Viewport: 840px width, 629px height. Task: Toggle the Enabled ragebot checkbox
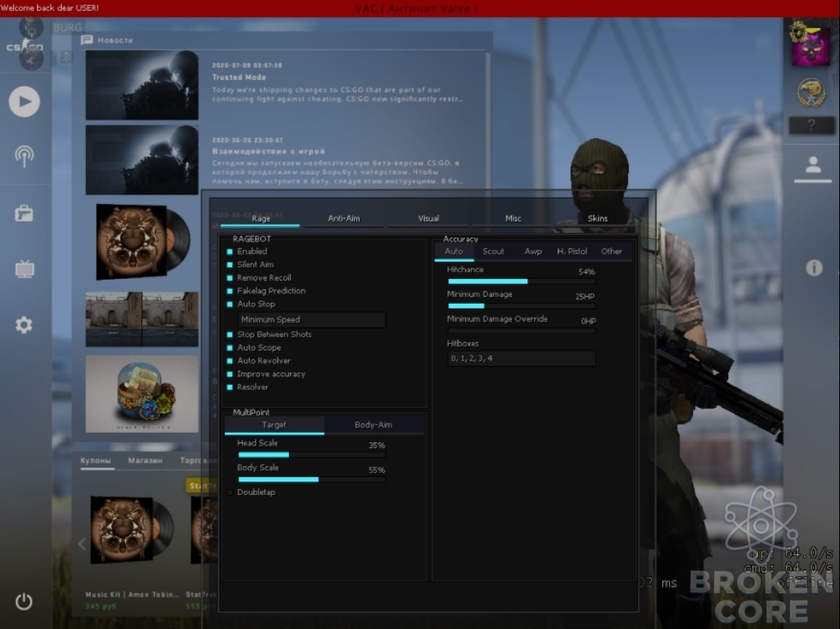[x=230, y=252]
